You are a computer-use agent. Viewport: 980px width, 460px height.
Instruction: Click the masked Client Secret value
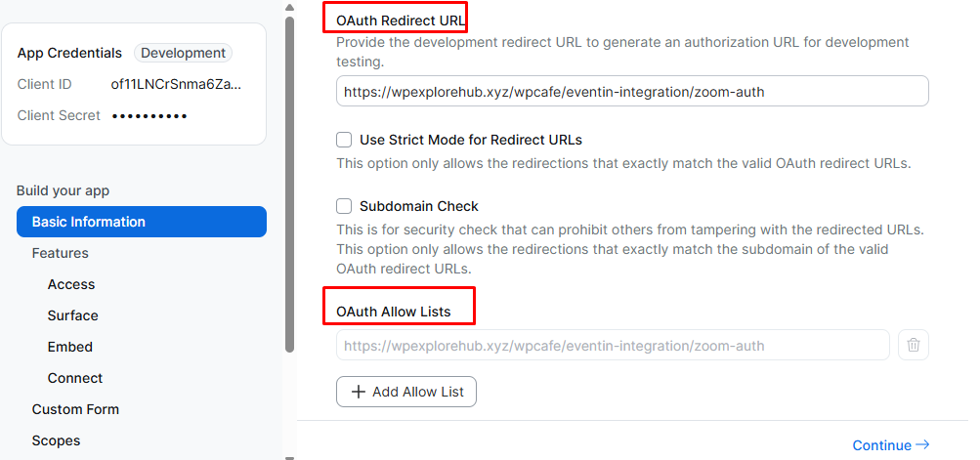tap(149, 116)
